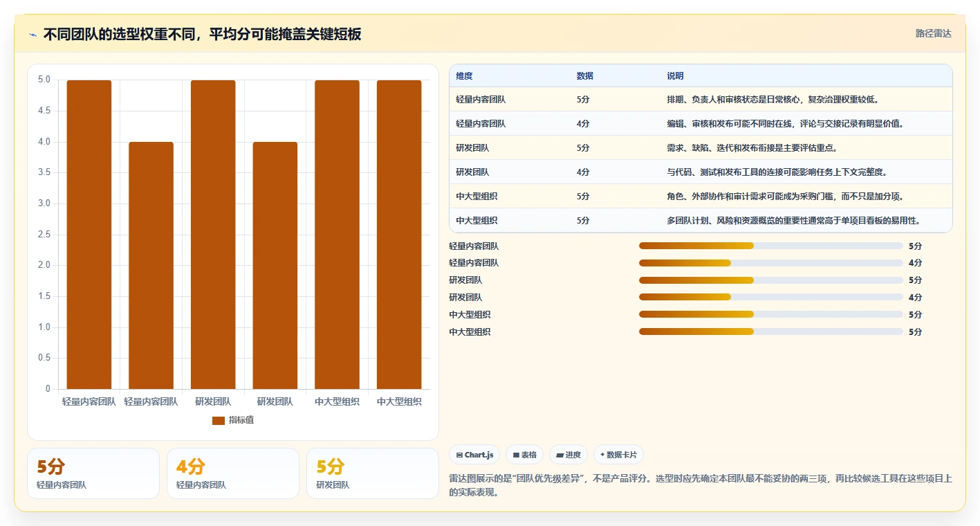The width and height of the screenshot is (980, 526).
Task: Click the 3.5 y-axis label
Action: [44, 172]
